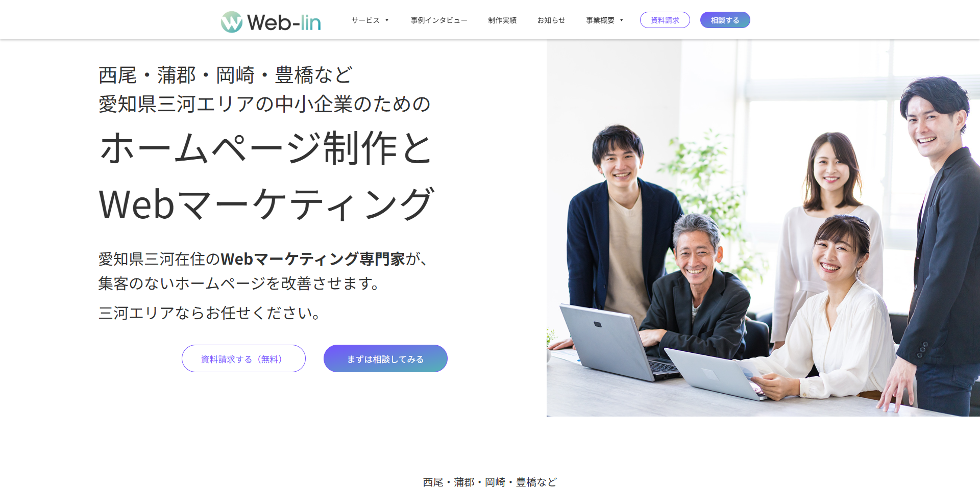The width and height of the screenshot is (980, 489).
Task: Click the 資料請求 header button
Action: click(665, 20)
